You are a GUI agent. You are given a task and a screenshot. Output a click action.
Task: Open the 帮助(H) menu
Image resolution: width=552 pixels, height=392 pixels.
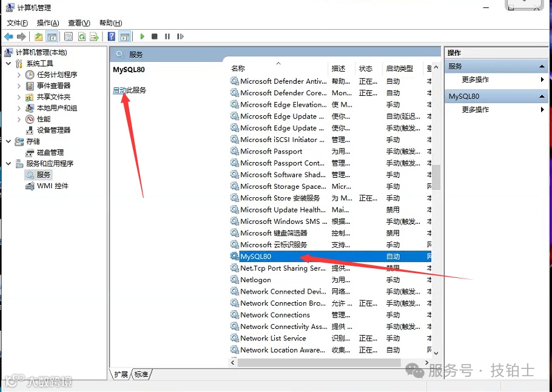tap(110, 23)
